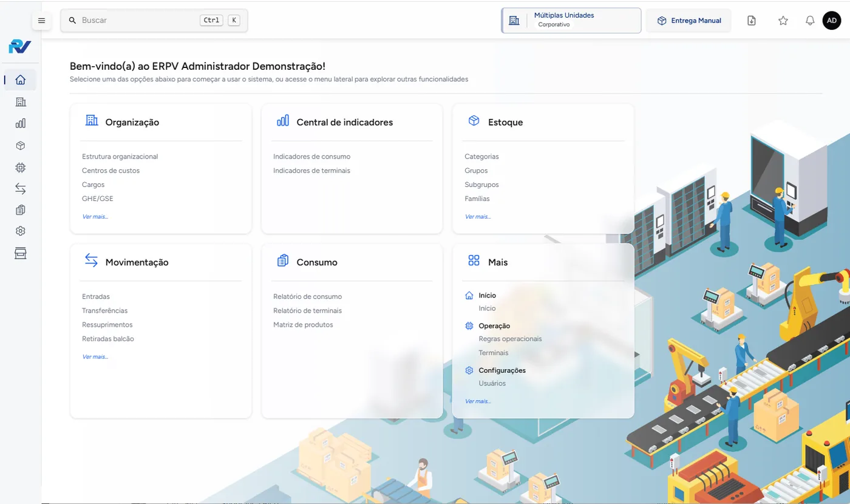Focus the Buscar search field
The height and width of the screenshot is (504, 850).
154,21
